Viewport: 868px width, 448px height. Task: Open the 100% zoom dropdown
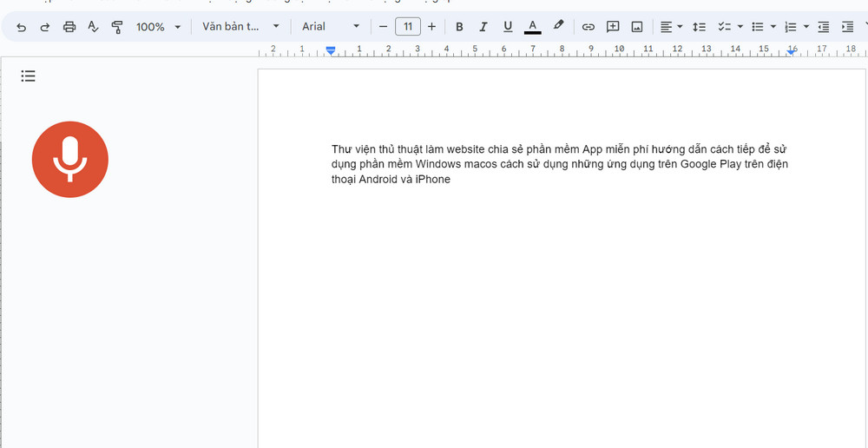158,27
